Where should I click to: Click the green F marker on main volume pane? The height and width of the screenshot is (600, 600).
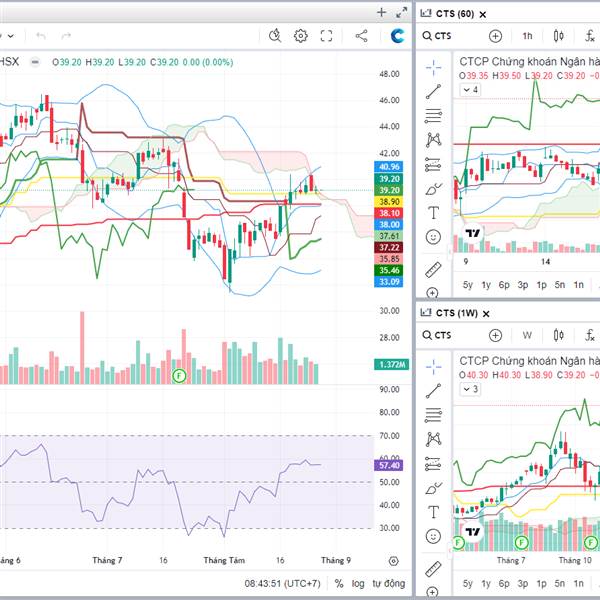pos(179,376)
